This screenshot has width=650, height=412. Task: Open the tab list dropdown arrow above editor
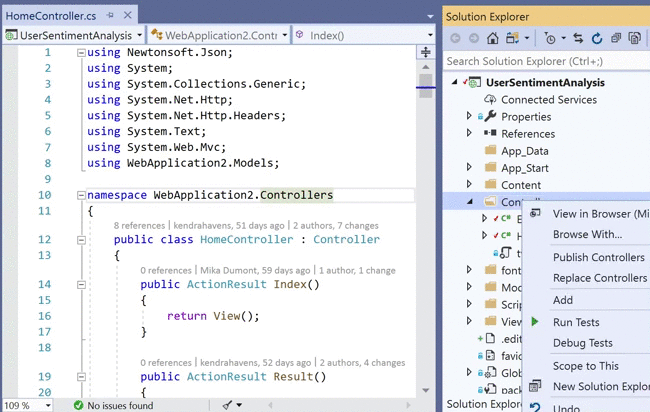430,17
